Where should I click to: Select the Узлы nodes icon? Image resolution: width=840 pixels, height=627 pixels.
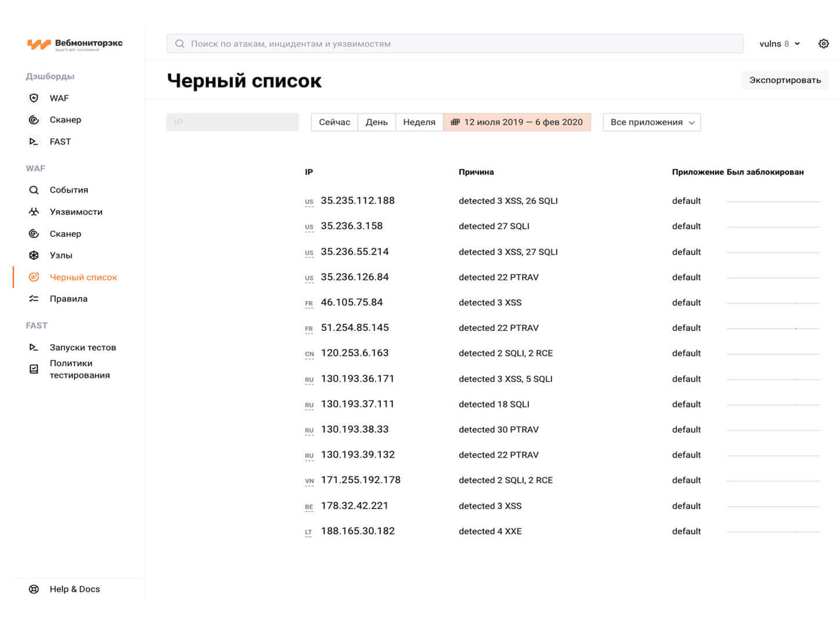34,255
